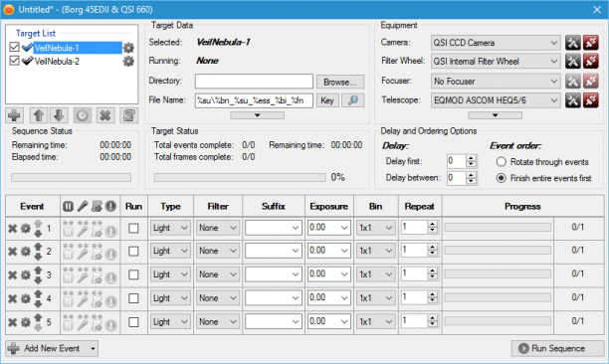Click file name preview magnifier icon
609x364 pixels.
pos(352,100)
